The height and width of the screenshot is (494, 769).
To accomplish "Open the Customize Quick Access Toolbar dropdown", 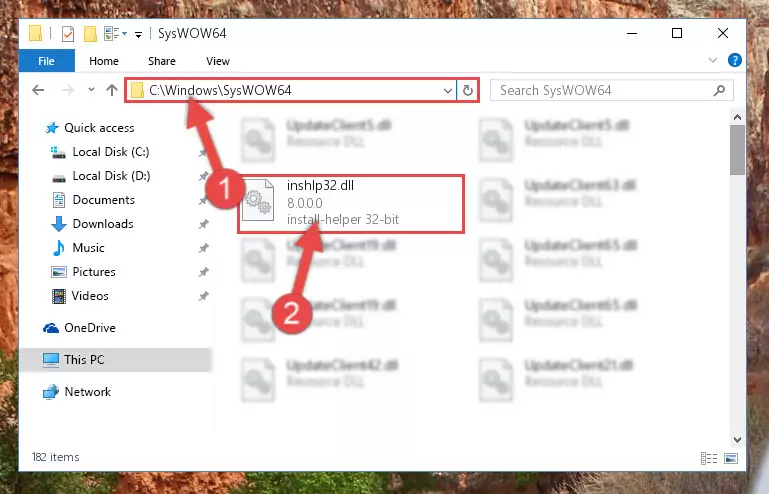I will (x=139, y=34).
